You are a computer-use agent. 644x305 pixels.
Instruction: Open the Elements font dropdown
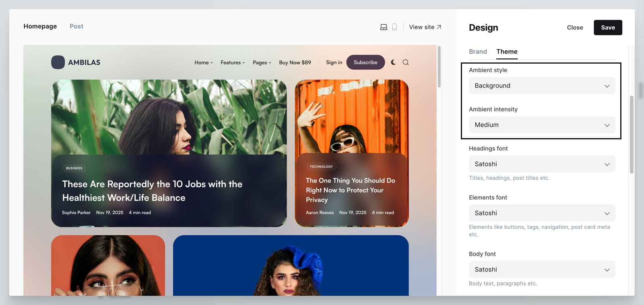point(542,213)
